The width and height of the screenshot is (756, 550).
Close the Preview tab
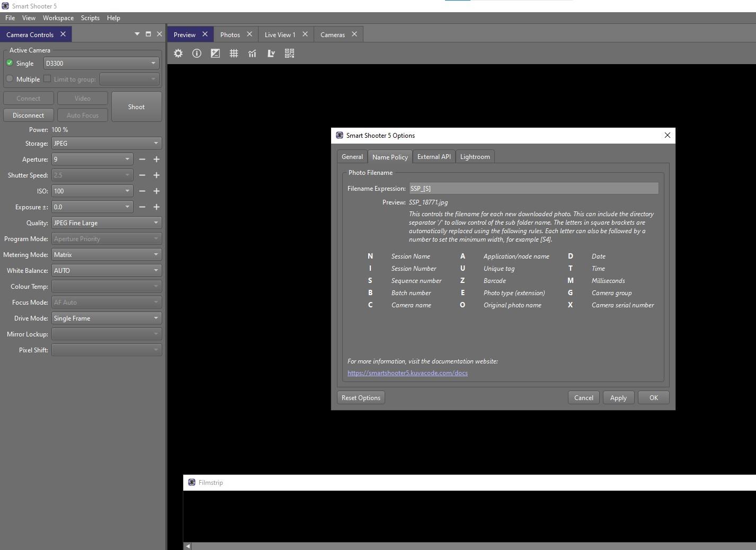205,34
